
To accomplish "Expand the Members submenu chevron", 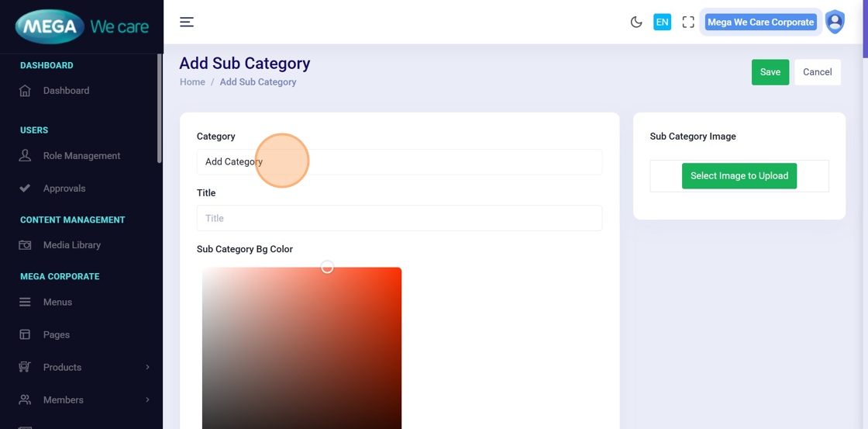I will (x=147, y=400).
